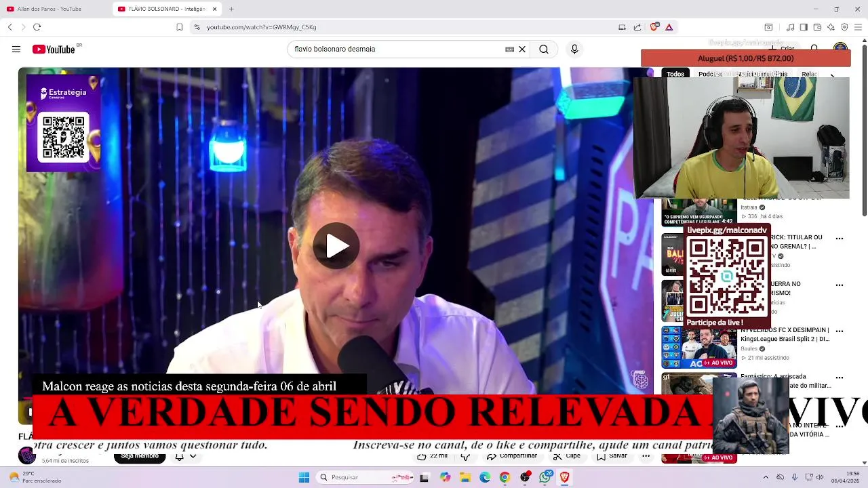Open Microsoft Edge from taskbar
Image resolution: width=868 pixels, height=488 pixels.
(485, 477)
